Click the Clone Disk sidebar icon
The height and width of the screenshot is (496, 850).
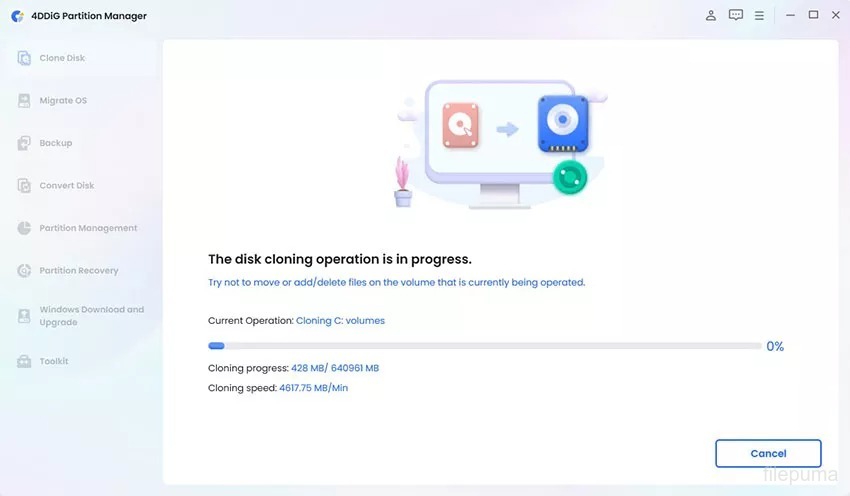[x=24, y=58]
